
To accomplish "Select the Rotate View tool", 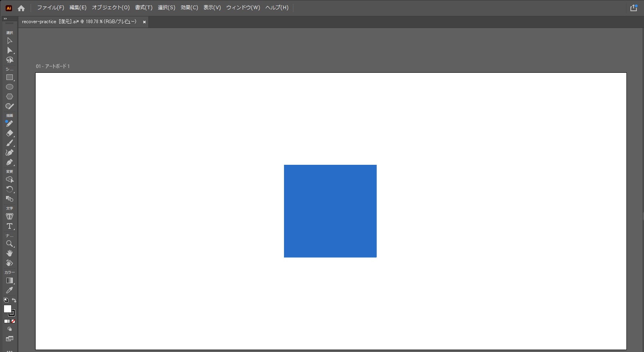I will click(10, 263).
